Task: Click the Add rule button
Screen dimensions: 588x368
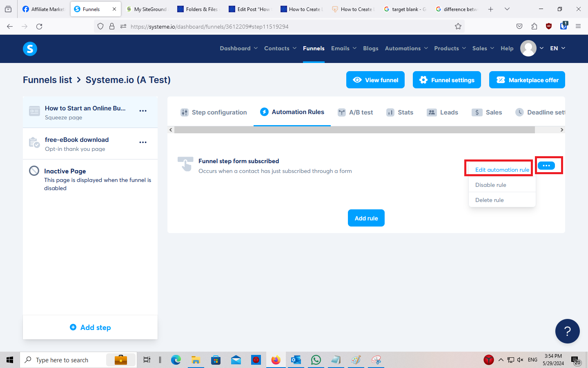Action: (366, 218)
